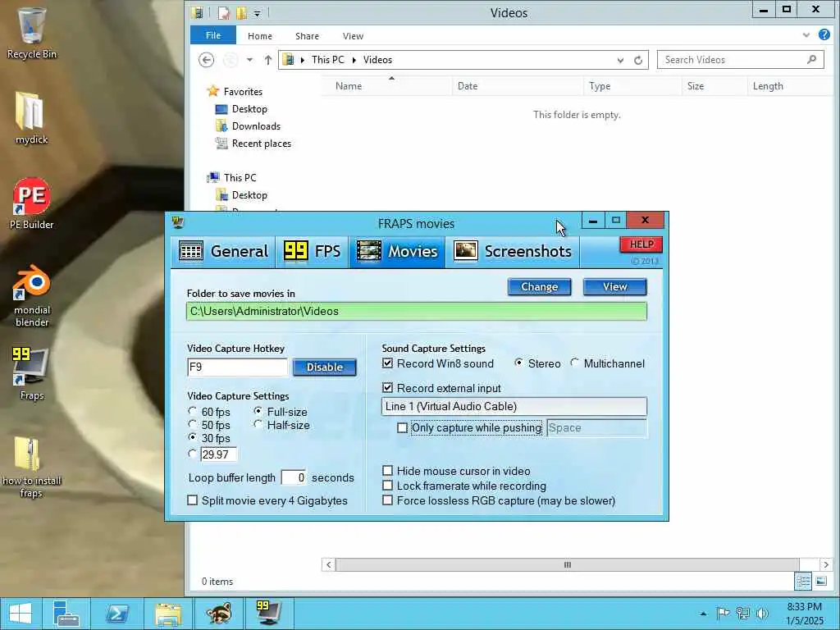Switch to the FRAPS General tab

click(x=224, y=251)
